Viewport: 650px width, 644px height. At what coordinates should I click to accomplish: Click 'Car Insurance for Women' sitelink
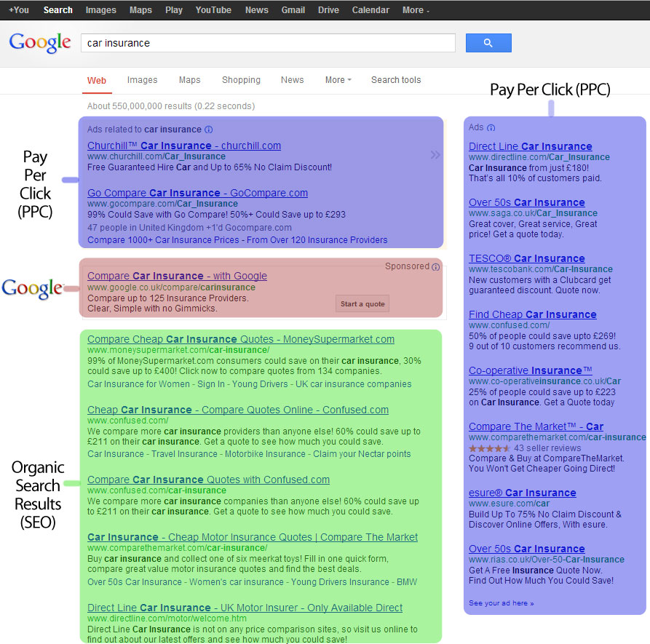pos(138,384)
